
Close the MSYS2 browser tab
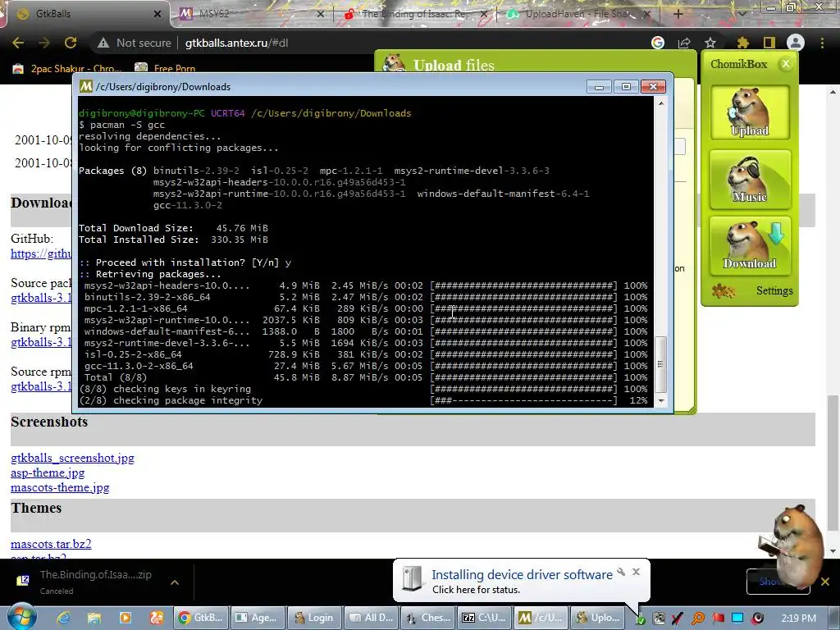pos(321,14)
